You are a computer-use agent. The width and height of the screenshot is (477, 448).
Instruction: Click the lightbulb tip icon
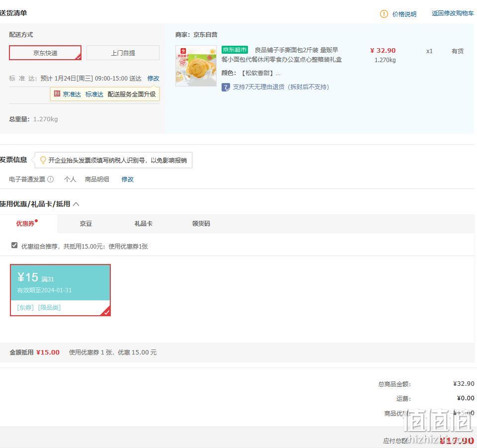pos(43,160)
